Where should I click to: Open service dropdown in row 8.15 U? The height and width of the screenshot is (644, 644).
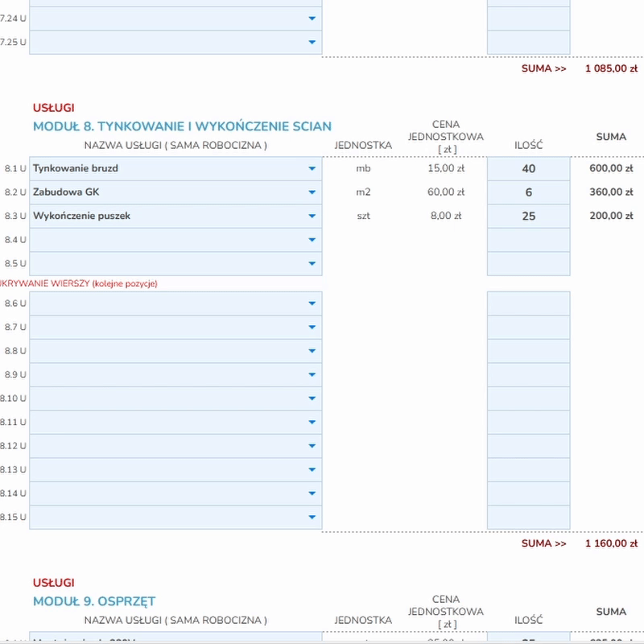point(312,518)
